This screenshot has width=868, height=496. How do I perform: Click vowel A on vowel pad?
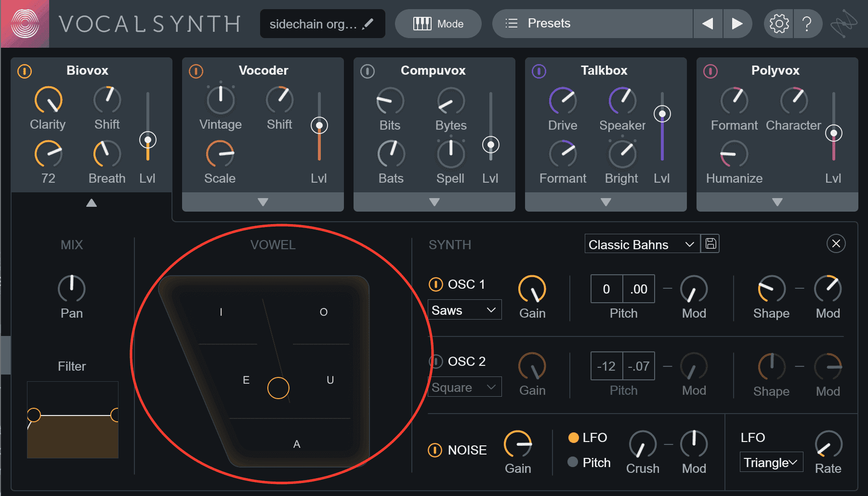click(297, 444)
